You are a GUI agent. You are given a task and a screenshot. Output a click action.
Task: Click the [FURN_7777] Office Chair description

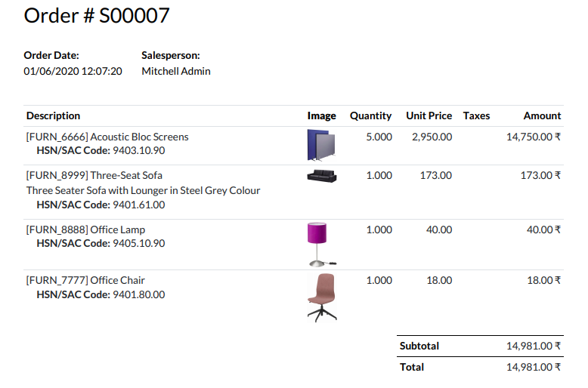pyautogui.click(x=85, y=281)
